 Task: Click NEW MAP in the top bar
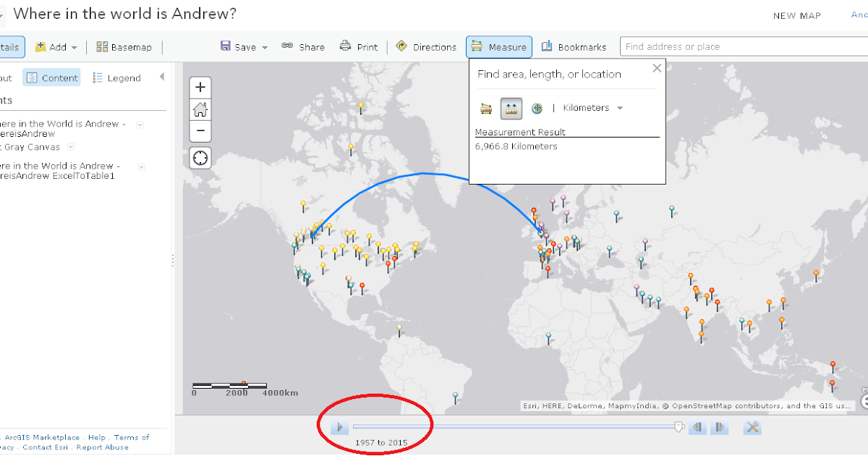(x=796, y=15)
